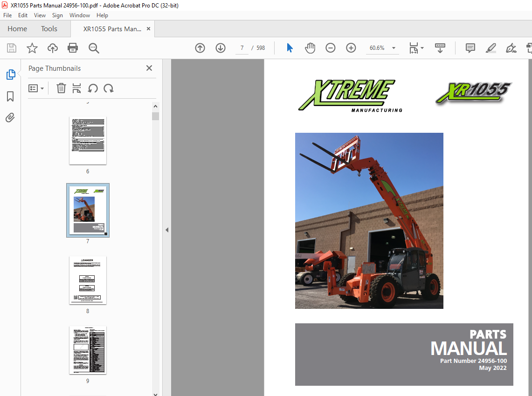Switch to the Home tab
This screenshot has height=396, width=532.
pos(17,29)
